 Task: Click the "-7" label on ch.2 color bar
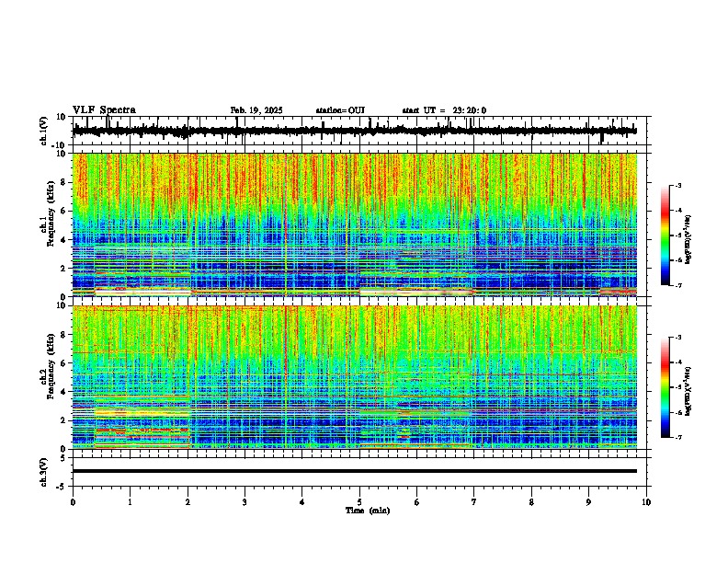[x=677, y=437]
